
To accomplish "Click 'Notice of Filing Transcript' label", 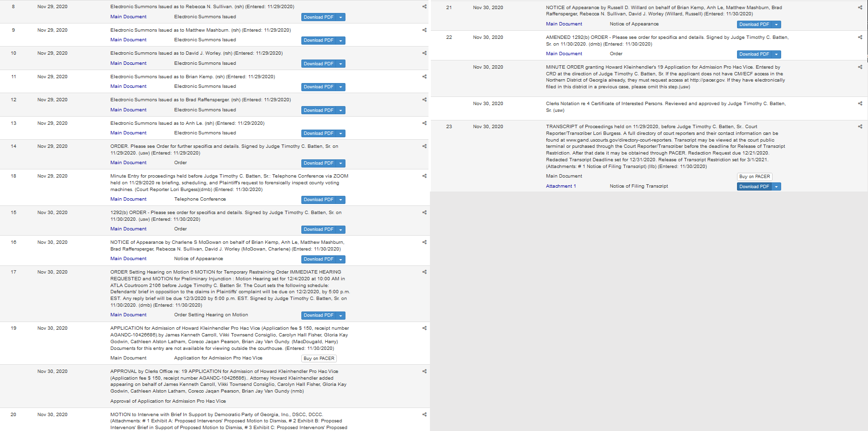I will coord(639,186).
